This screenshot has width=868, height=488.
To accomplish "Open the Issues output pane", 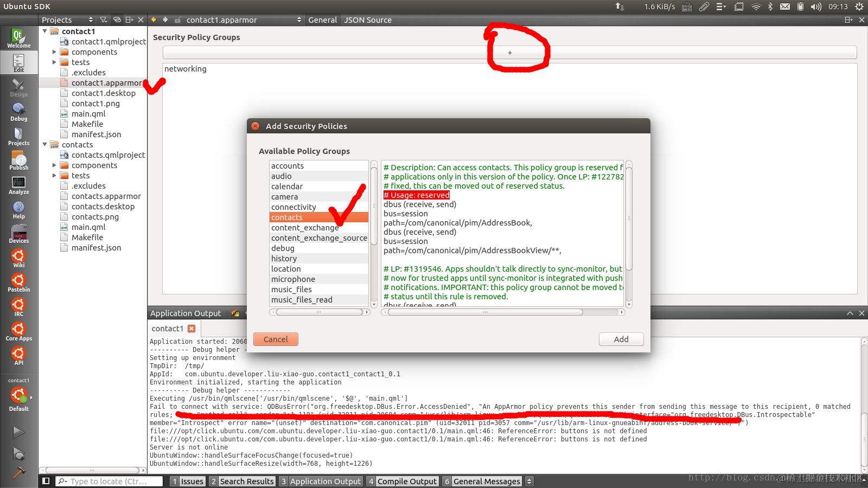I will (188, 481).
